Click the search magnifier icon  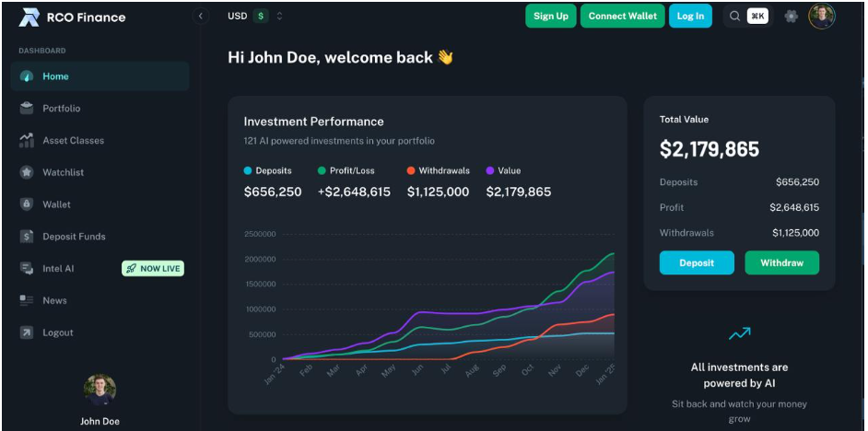click(x=734, y=17)
